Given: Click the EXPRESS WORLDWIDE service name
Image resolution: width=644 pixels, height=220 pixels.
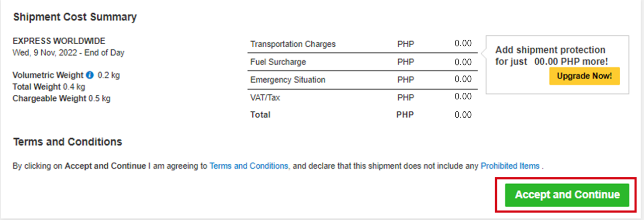Looking at the screenshot, I should click(x=59, y=41).
